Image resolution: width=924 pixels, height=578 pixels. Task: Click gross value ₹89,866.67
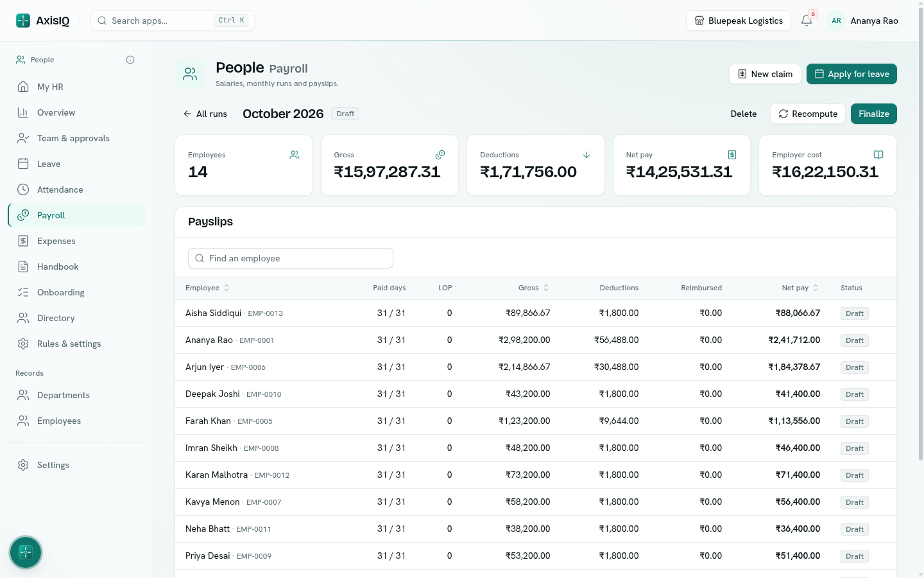point(528,313)
